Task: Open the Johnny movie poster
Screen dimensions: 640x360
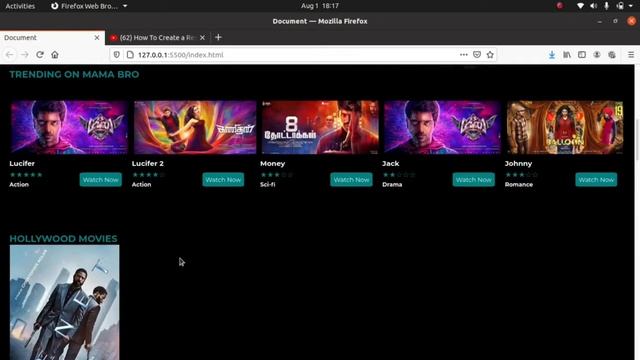Action: pyautogui.click(x=565, y=127)
